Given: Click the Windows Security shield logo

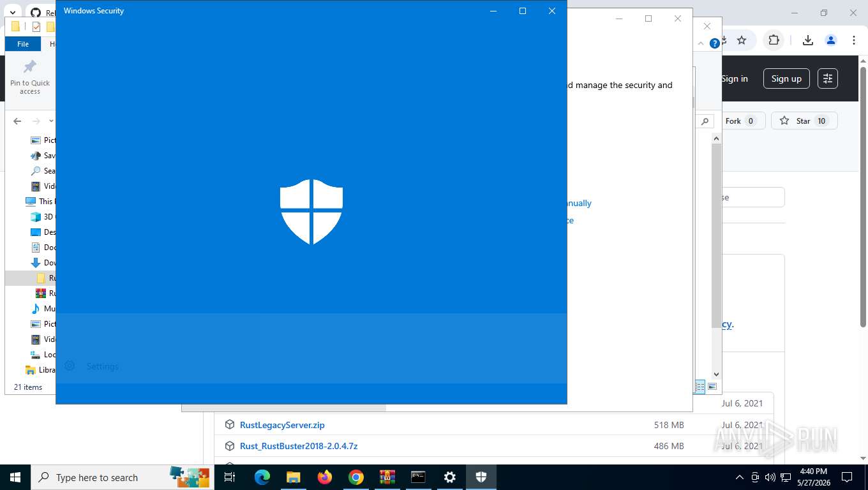Looking at the screenshot, I should tap(311, 212).
